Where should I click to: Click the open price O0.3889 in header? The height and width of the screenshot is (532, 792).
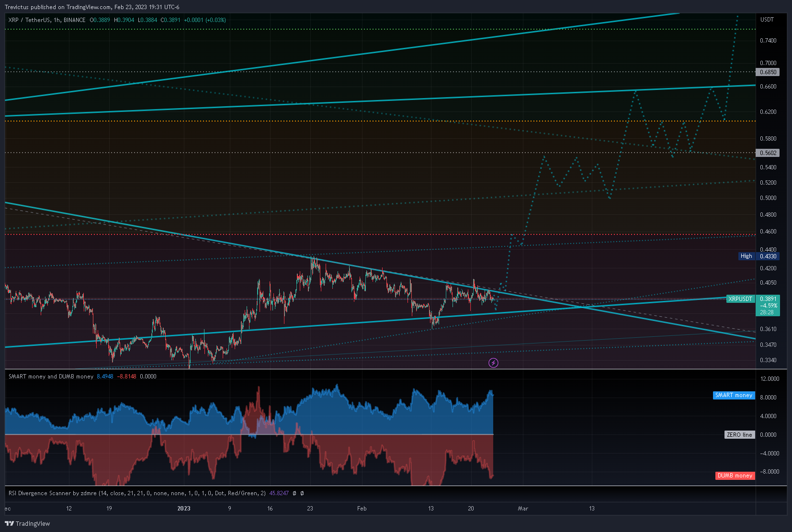click(100, 20)
